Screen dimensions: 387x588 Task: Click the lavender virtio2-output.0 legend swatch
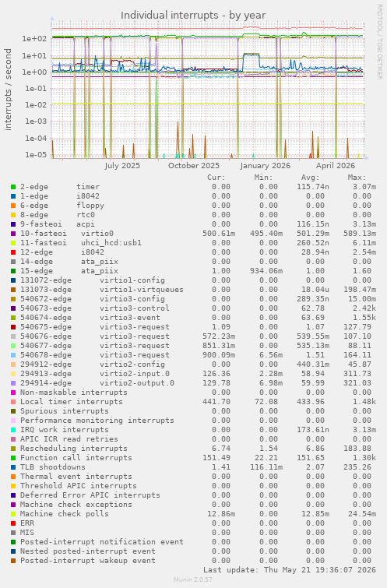[13, 383]
